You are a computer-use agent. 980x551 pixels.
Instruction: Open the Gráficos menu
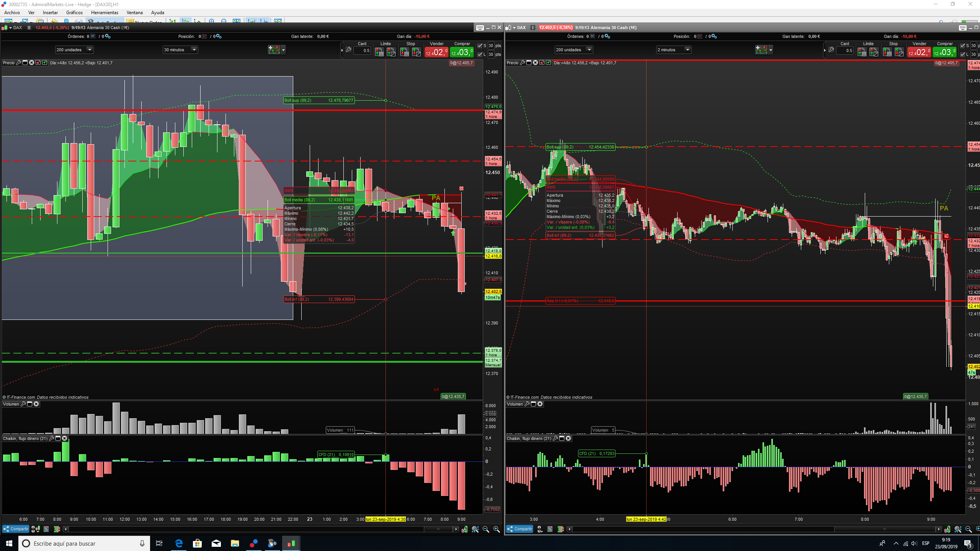click(x=74, y=13)
